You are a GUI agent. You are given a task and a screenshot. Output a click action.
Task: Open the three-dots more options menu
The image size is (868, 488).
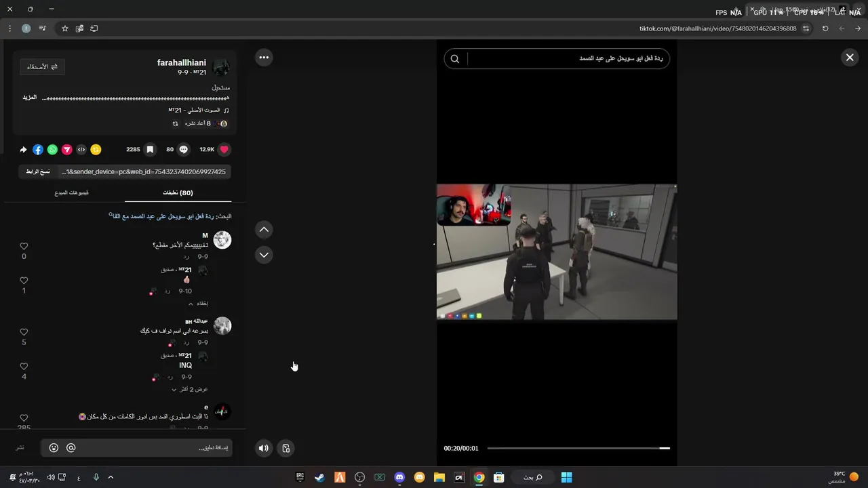264,58
